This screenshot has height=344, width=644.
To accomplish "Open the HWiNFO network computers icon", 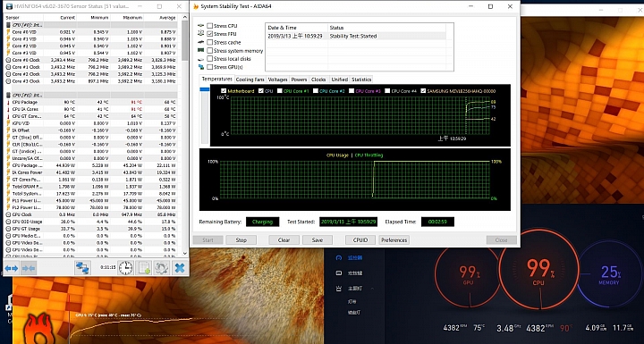I will pos(82,268).
